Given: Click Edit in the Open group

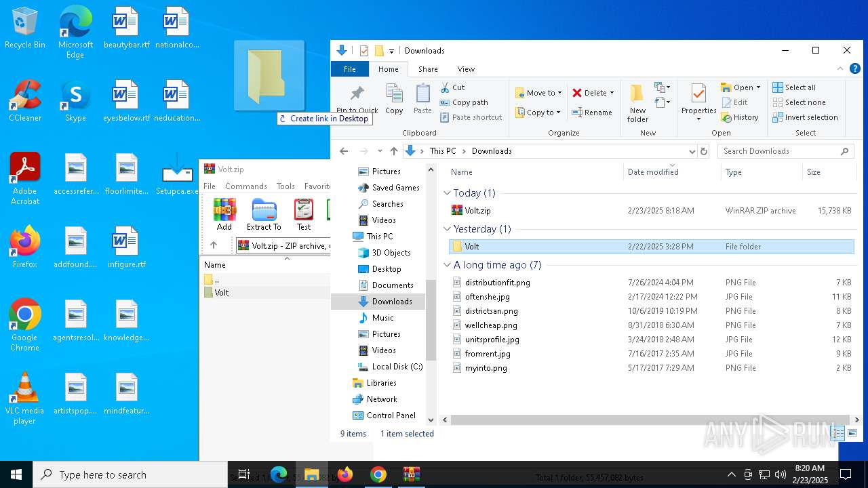Looking at the screenshot, I should point(734,102).
